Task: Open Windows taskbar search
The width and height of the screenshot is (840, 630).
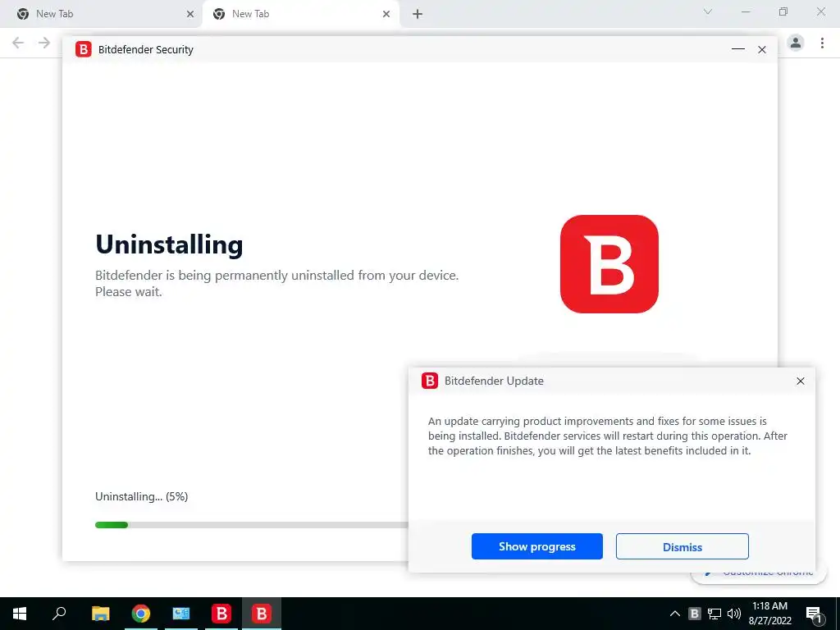Action: [x=59, y=614]
